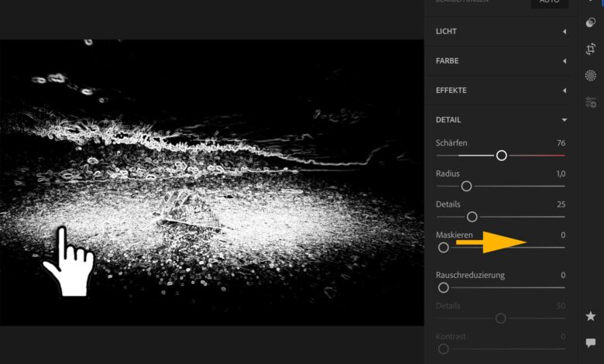The image size is (604, 364).
Task: Click the Schärfen value 76
Action: pyautogui.click(x=561, y=143)
